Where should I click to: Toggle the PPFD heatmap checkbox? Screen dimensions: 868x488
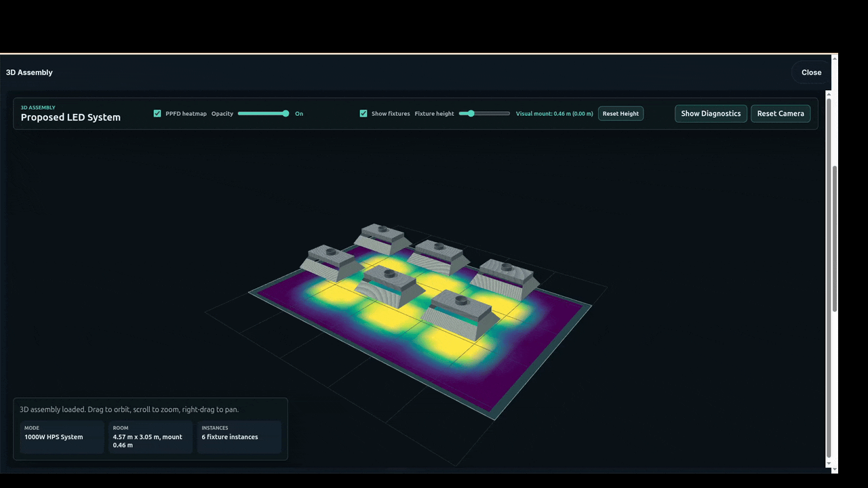[157, 113]
